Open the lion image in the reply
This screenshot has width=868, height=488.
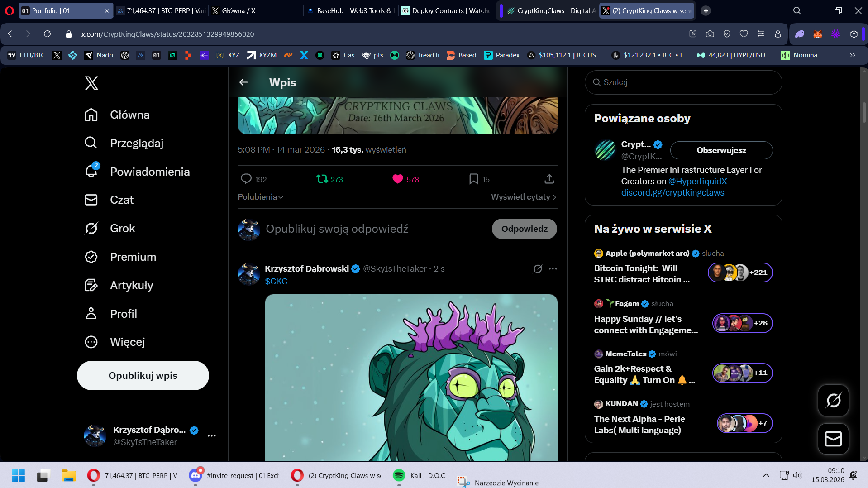(411, 378)
